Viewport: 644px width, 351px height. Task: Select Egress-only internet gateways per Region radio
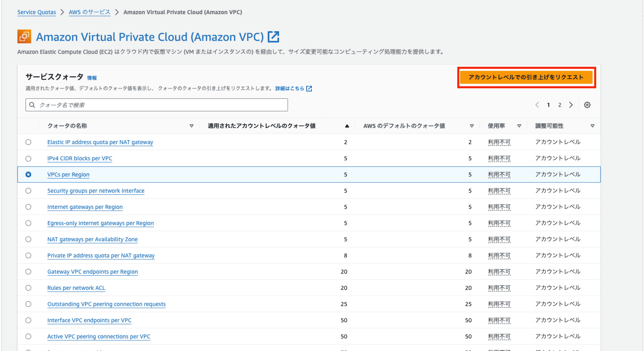click(28, 223)
